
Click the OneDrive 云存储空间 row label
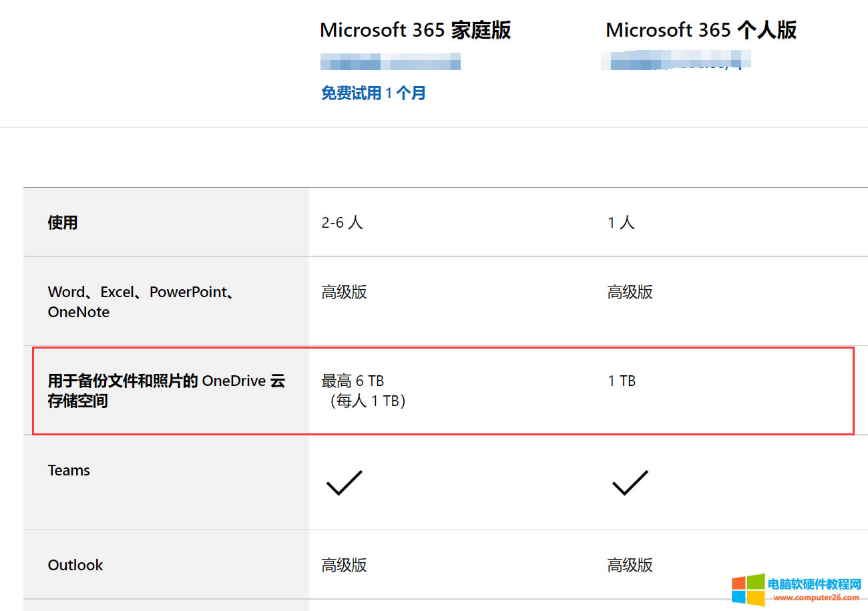166,391
